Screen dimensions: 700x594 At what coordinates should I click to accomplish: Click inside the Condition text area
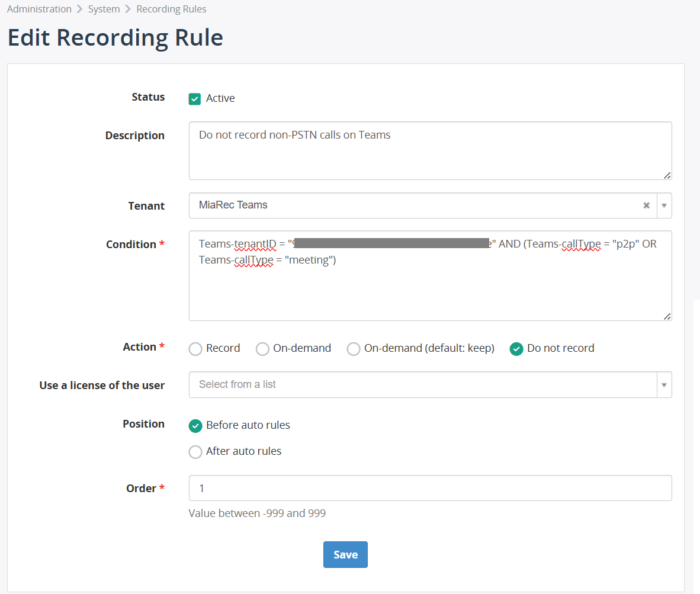[429, 290]
